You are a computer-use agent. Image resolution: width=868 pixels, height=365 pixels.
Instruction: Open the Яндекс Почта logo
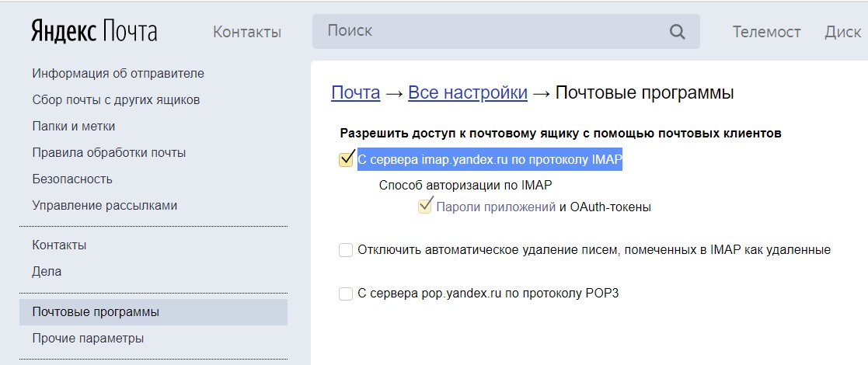93,32
